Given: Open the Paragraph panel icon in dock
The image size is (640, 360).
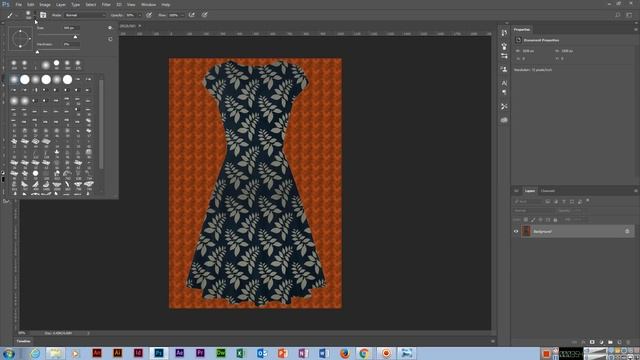Looking at the screenshot, I should click(504, 93).
